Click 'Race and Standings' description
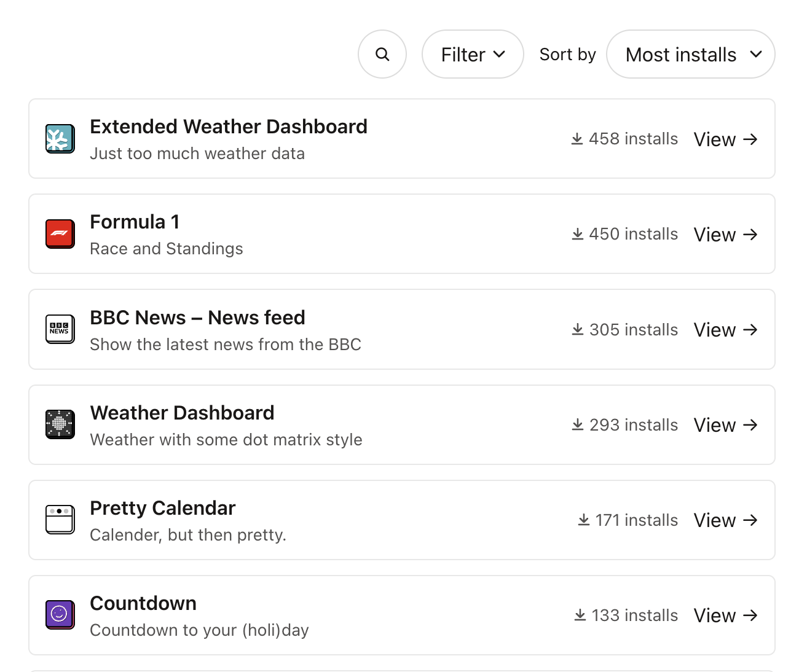Screen dimensions: 799x672 [167, 249]
